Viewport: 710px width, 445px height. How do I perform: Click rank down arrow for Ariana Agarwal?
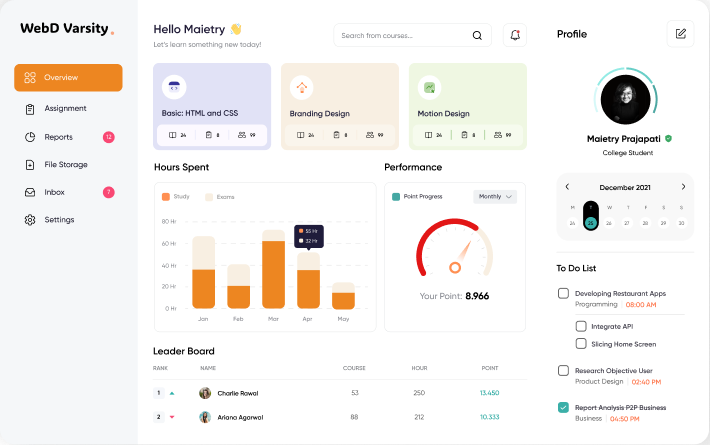pos(172,417)
